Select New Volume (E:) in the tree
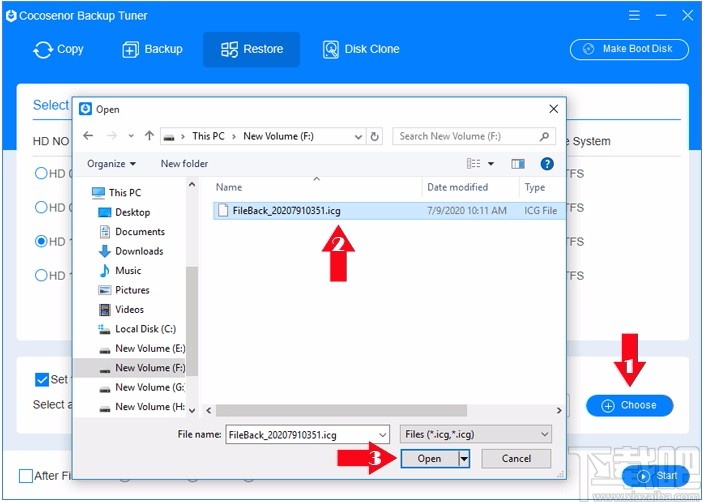 click(142, 348)
